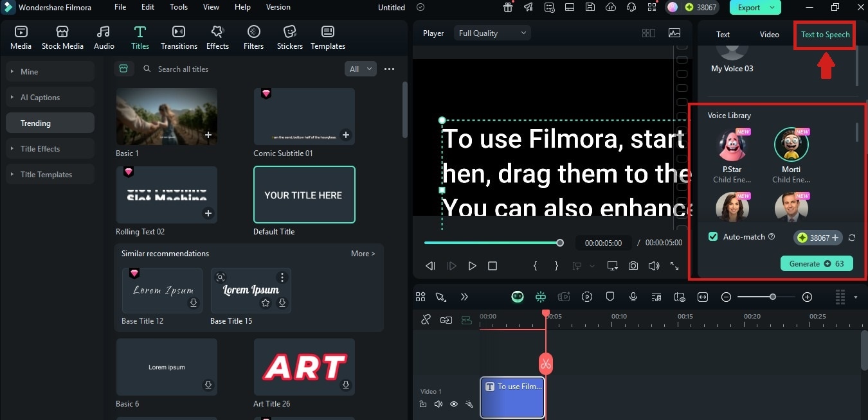Click the AI copilot robot icon

pos(518,297)
